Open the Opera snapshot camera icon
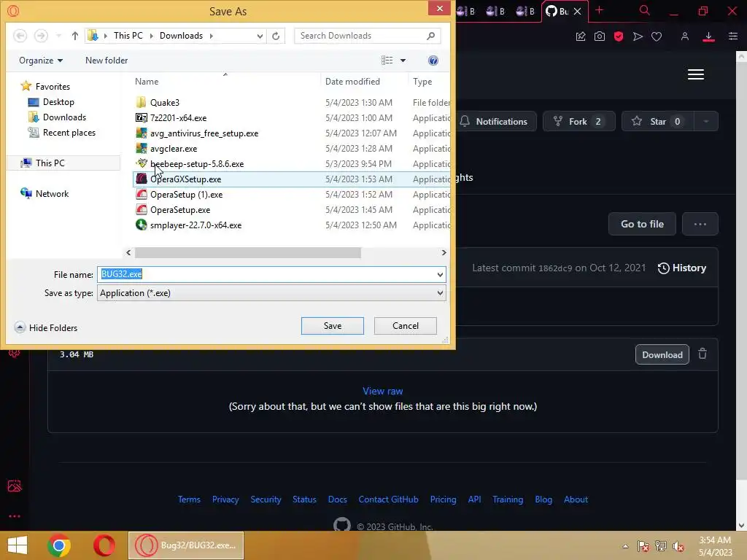This screenshot has width=747, height=560. 600,36
